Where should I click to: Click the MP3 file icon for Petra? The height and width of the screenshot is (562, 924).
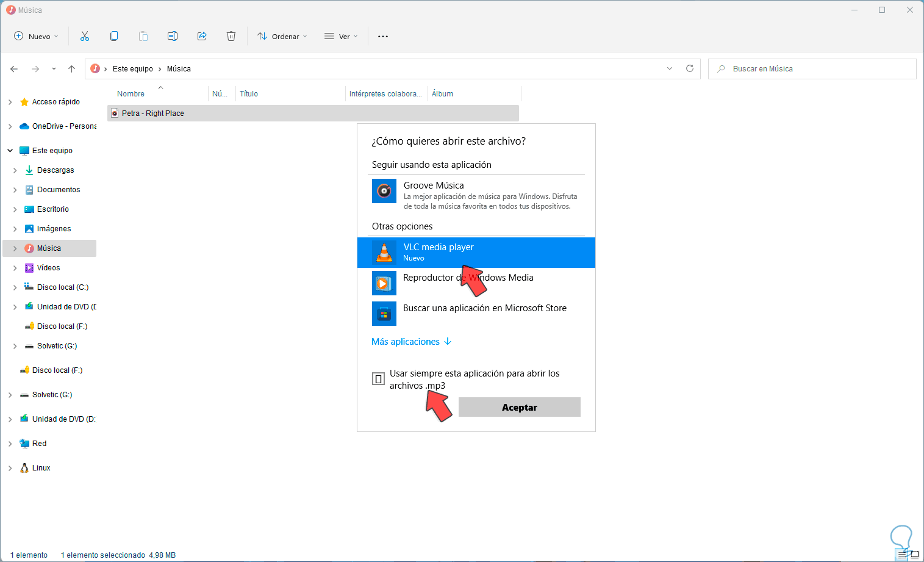pyautogui.click(x=115, y=113)
